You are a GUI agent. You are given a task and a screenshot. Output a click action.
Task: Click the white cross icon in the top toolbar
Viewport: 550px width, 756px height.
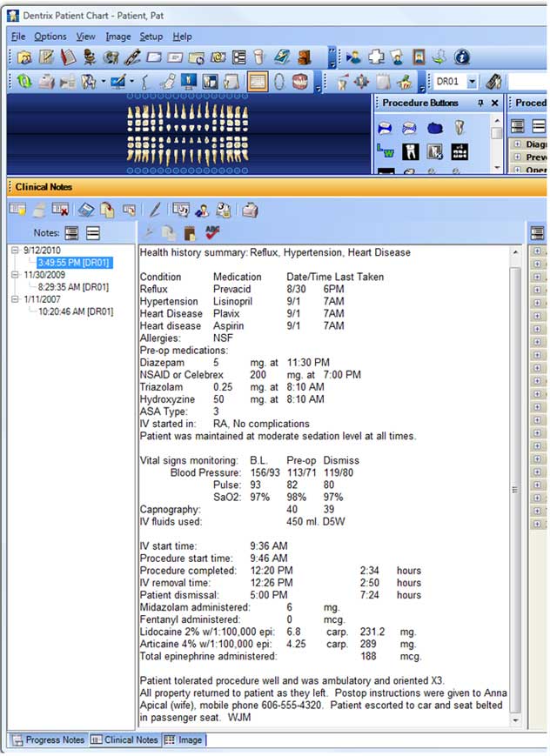pos(376,57)
